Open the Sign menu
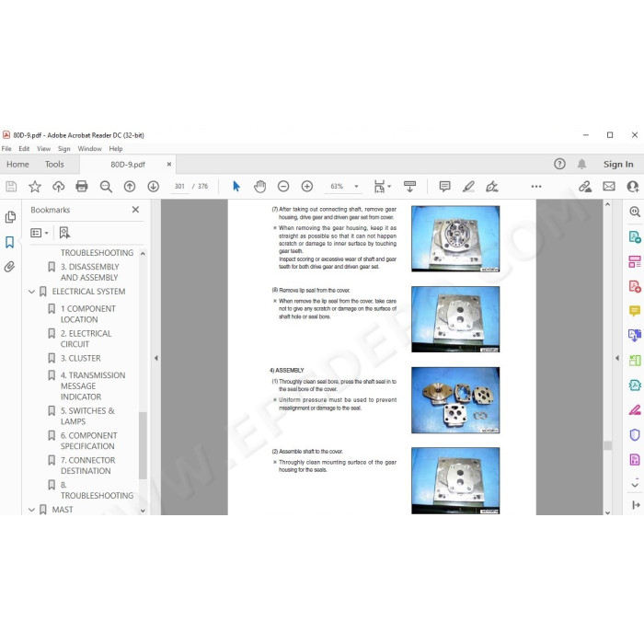This screenshot has height=644, width=644. coord(63,149)
